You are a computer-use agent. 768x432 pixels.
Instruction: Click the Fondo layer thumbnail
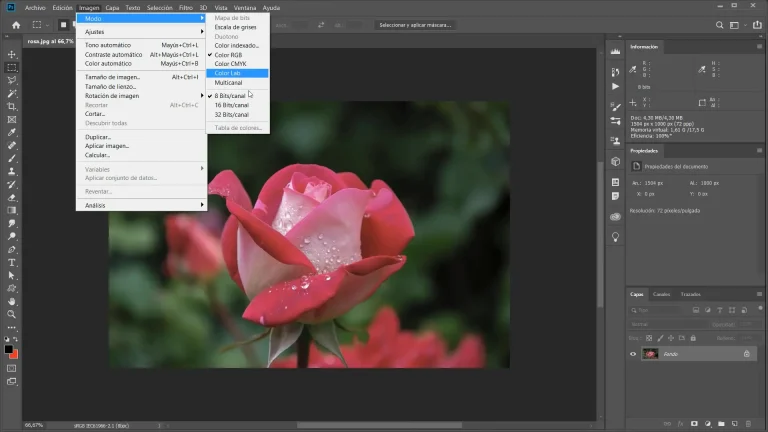pyautogui.click(x=651, y=354)
